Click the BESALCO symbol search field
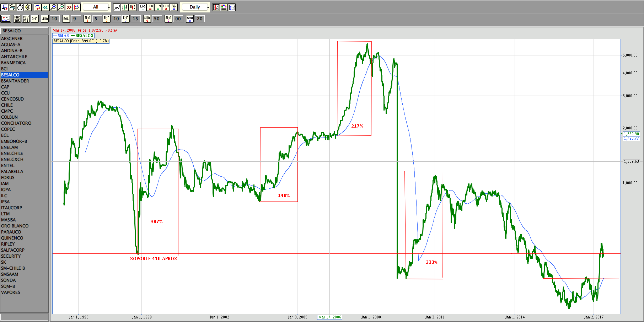 pyautogui.click(x=24, y=31)
